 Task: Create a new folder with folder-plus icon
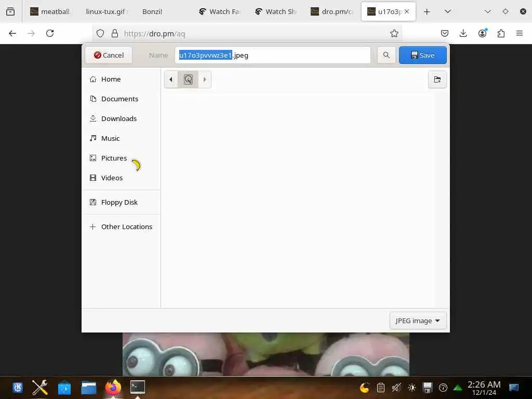point(437,79)
